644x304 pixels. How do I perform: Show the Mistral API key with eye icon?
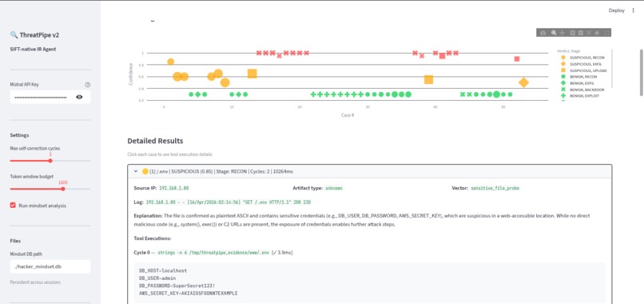pos(79,97)
